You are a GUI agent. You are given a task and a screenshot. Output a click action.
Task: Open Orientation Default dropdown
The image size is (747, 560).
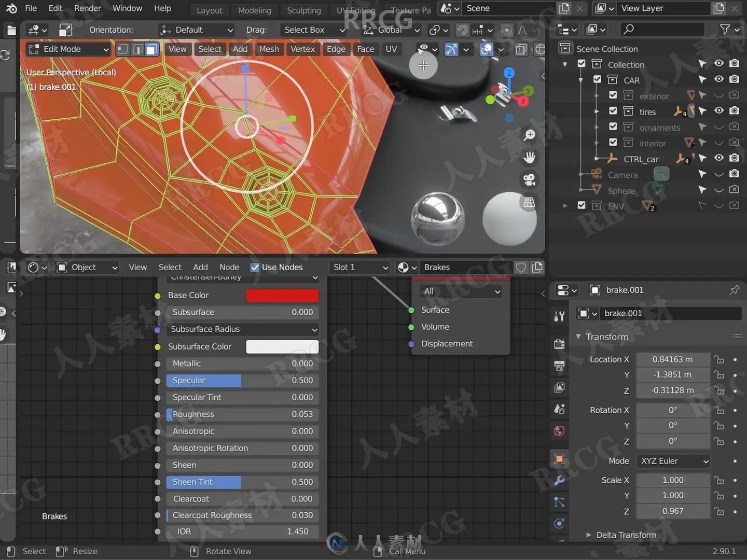click(197, 30)
